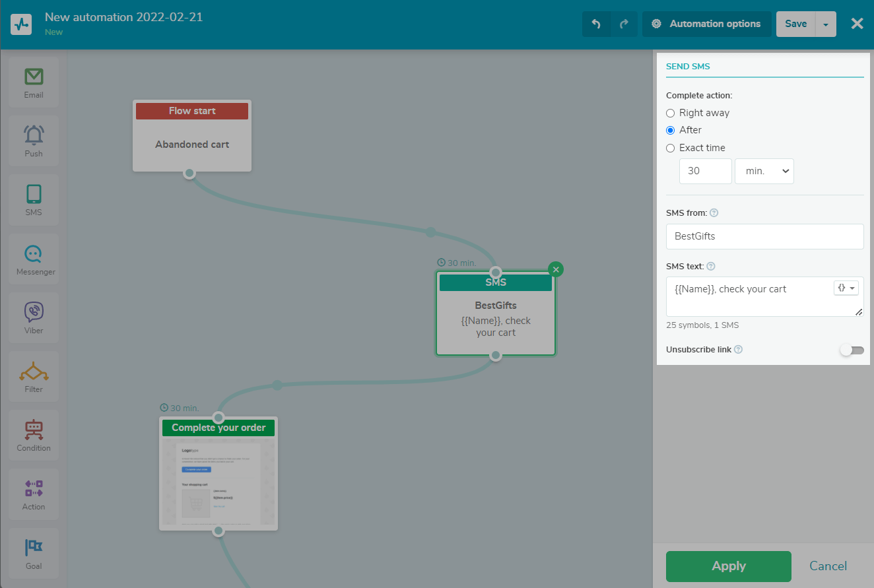Viewport: 874px width, 588px height.
Task: Open the variables insert dropdown
Action: [x=846, y=288]
